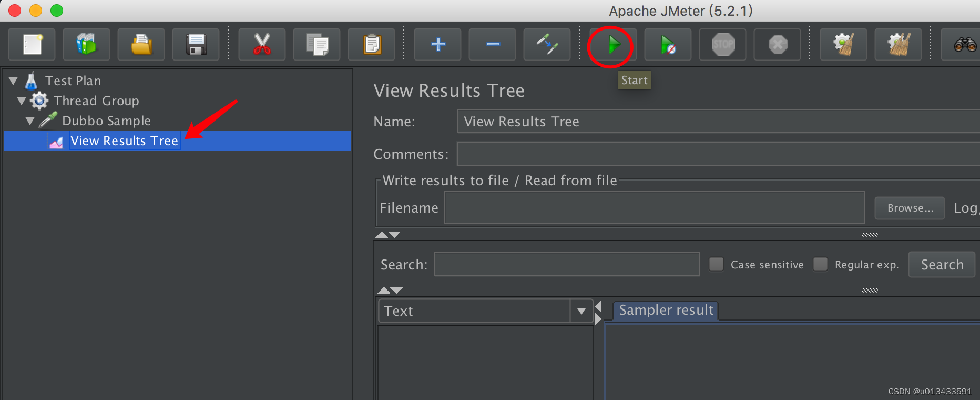
Task: Switch to Sampler result tab
Action: (x=666, y=310)
